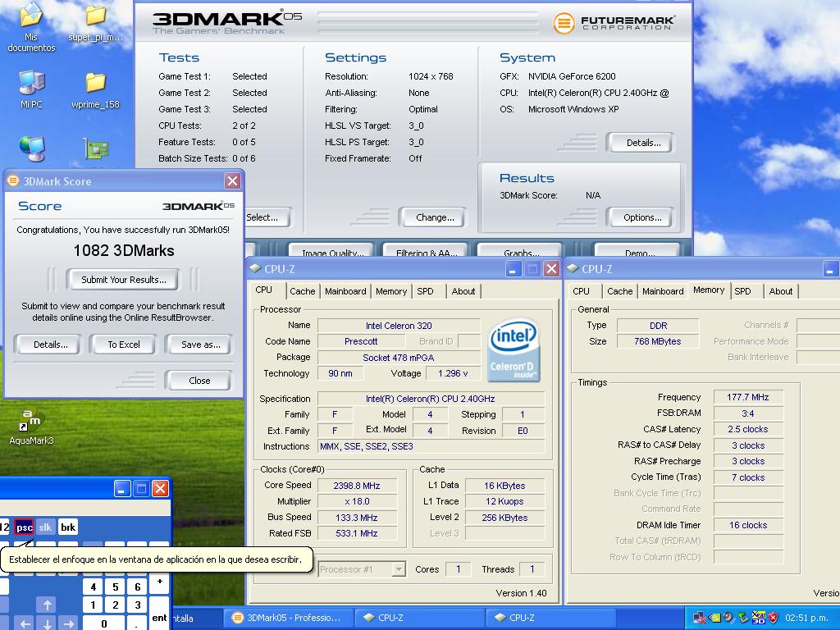Click the Filtering & AA... button
Viewport: 840px width, 630px height.
pyautogui.click(x=427, y=251)
